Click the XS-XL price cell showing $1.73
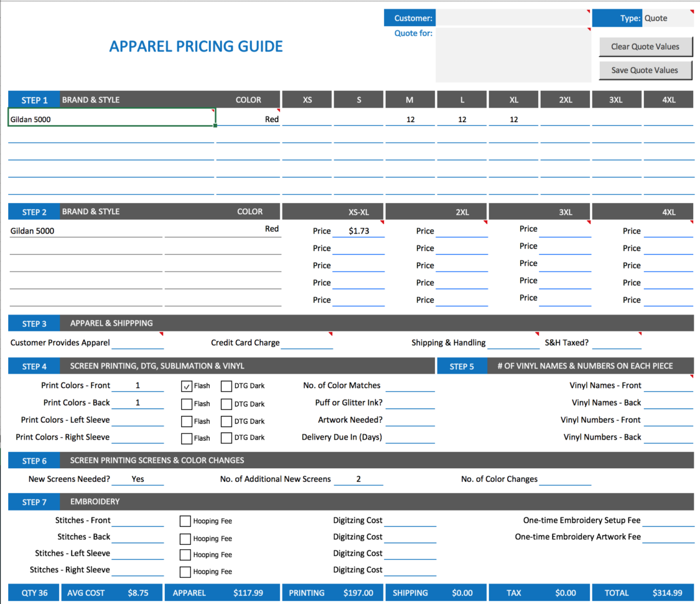The height and width of the screenshot is (604, 700). pyautogui.click(x=358, y=231)
